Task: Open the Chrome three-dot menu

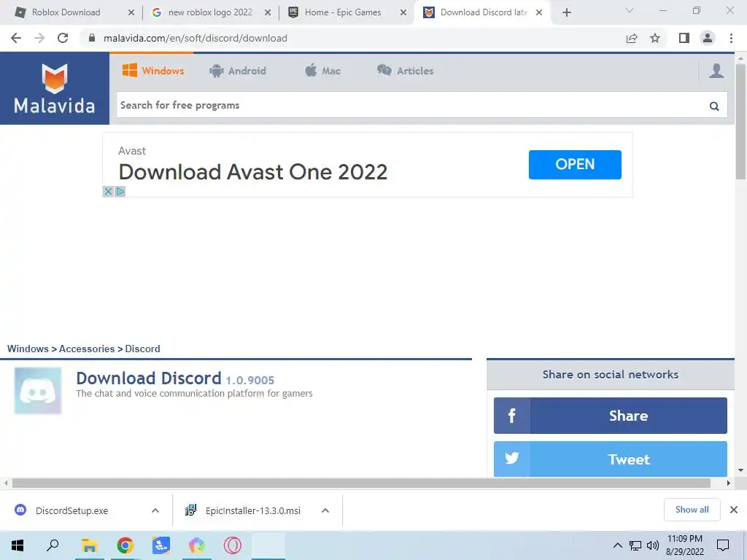Action: 731,38
